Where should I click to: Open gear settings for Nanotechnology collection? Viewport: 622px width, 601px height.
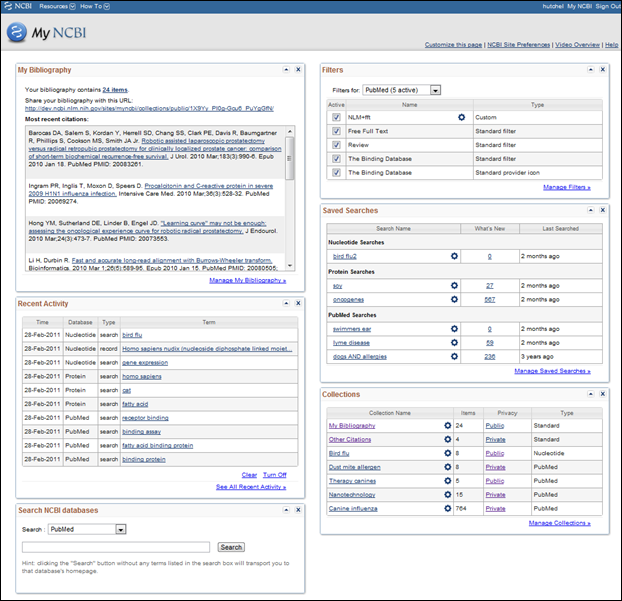(x=448, y=494)
